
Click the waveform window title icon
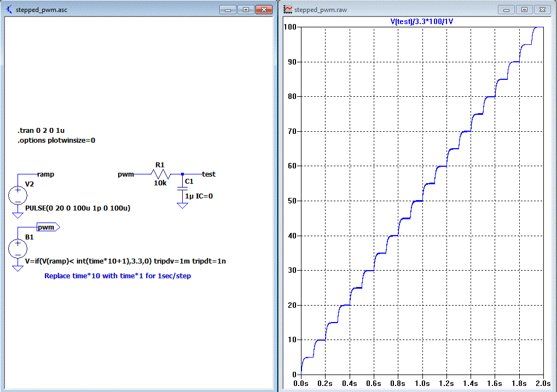point(288,10)
